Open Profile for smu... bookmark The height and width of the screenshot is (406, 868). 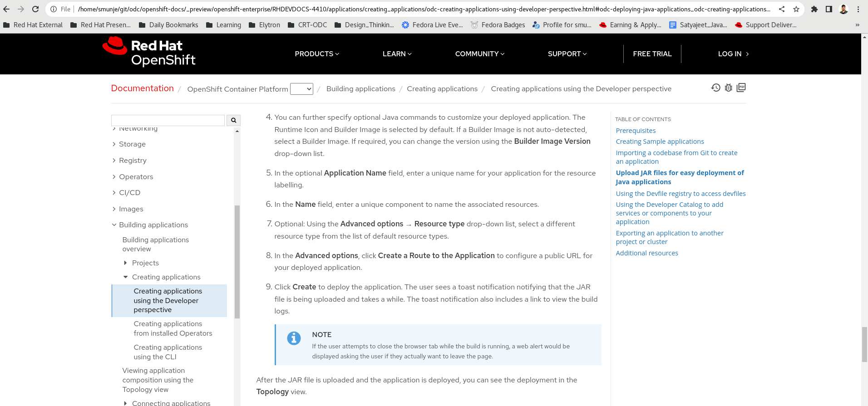(562, 25)
